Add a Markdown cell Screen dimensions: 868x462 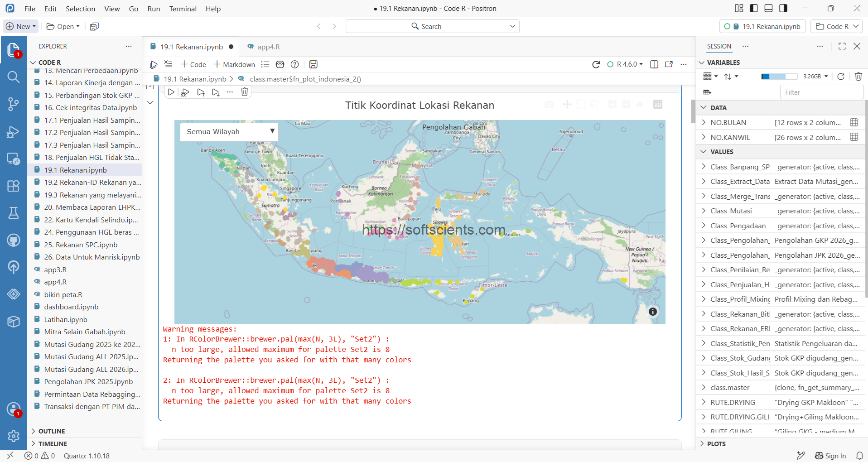[234, 64]
